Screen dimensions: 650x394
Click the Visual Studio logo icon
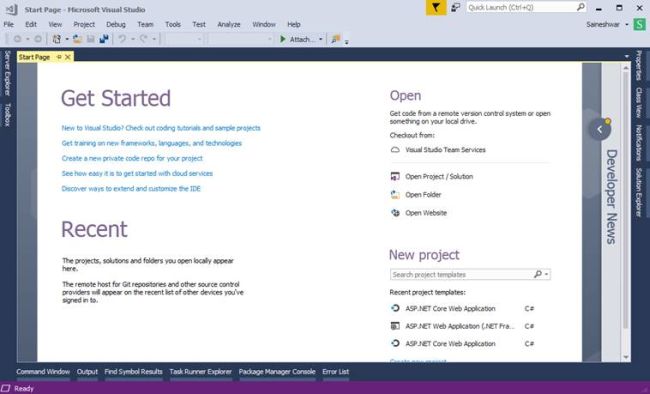12,9
